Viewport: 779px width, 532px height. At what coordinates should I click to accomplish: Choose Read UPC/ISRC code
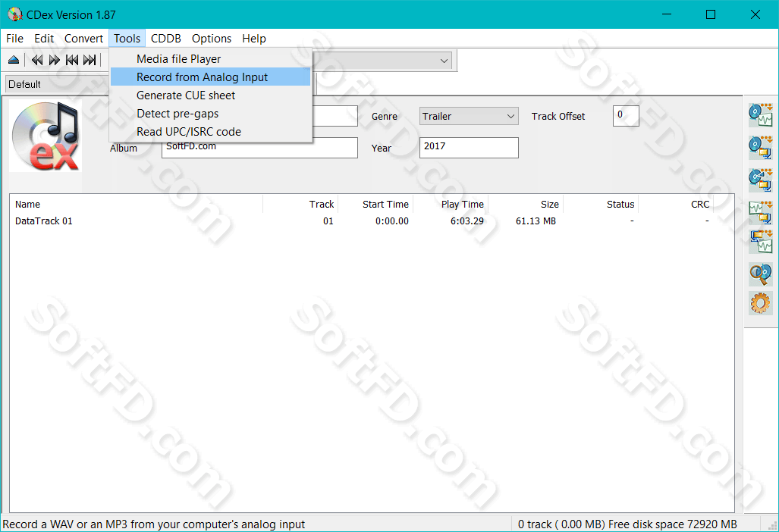(211, 132)
